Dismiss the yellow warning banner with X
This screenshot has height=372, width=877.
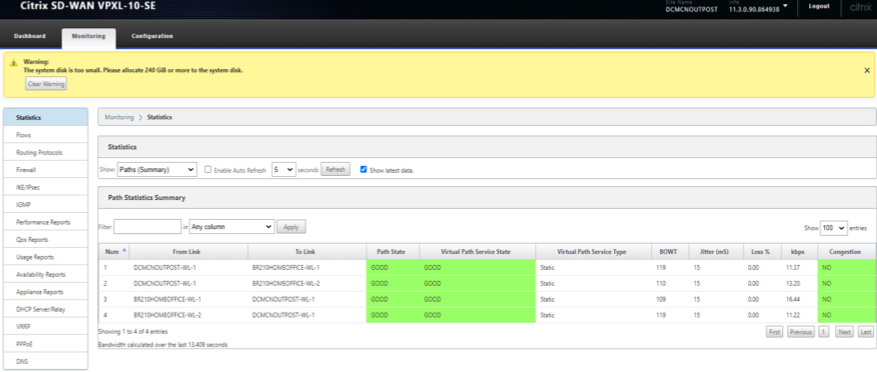point(866,70)
